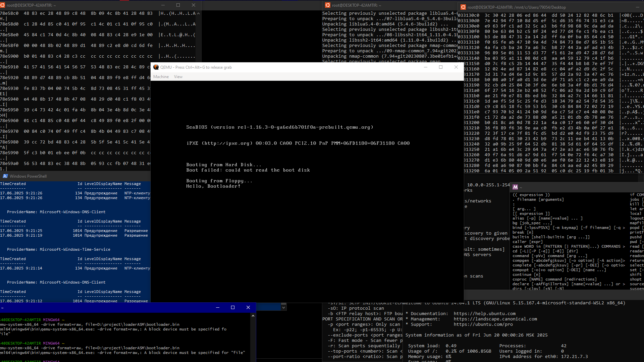
Task: Click the mintty M icon in title bar
Action: 515,187
